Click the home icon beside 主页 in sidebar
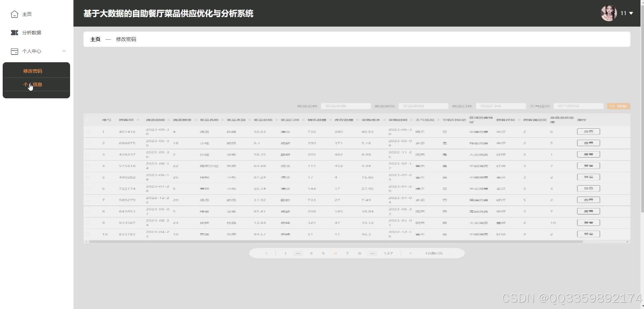The height and width of the screenshot is (309, 644). [14, 14]
